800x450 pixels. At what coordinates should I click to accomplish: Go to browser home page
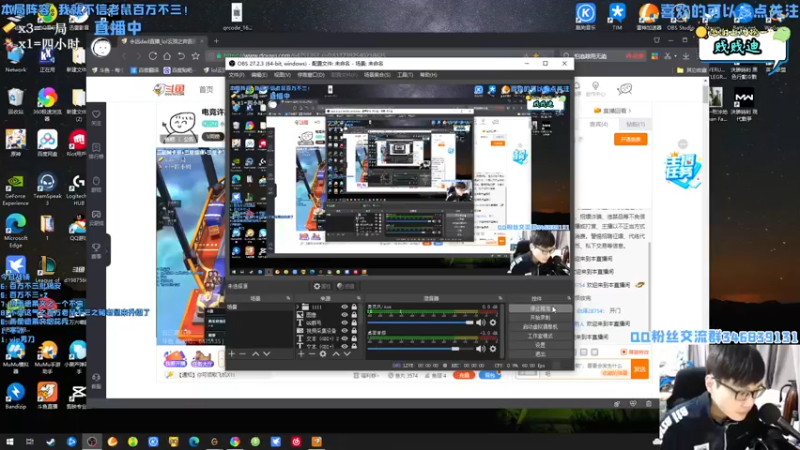167,56
